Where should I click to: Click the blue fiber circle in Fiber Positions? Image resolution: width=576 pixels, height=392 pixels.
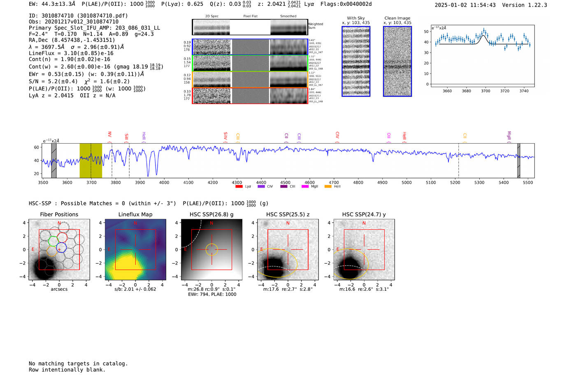coord(61,248)
